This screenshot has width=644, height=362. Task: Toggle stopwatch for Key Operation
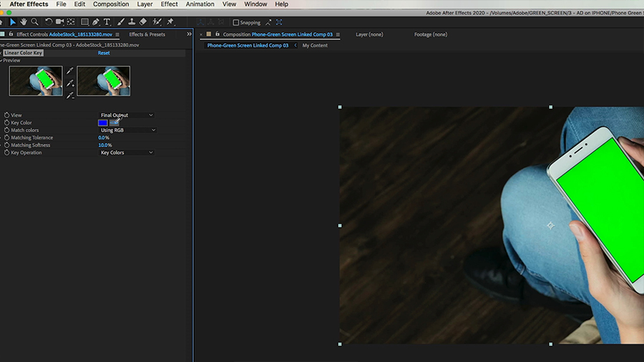pos(6,152)
